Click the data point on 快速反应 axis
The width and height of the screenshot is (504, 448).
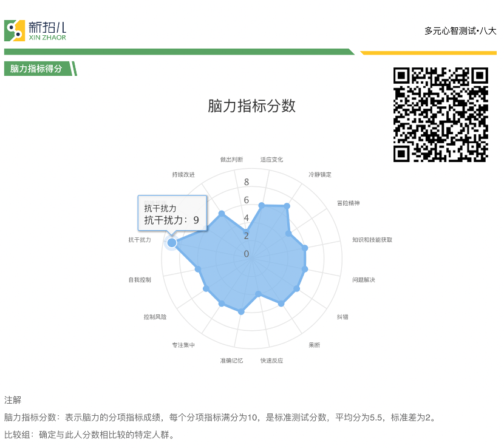[258, 294]
